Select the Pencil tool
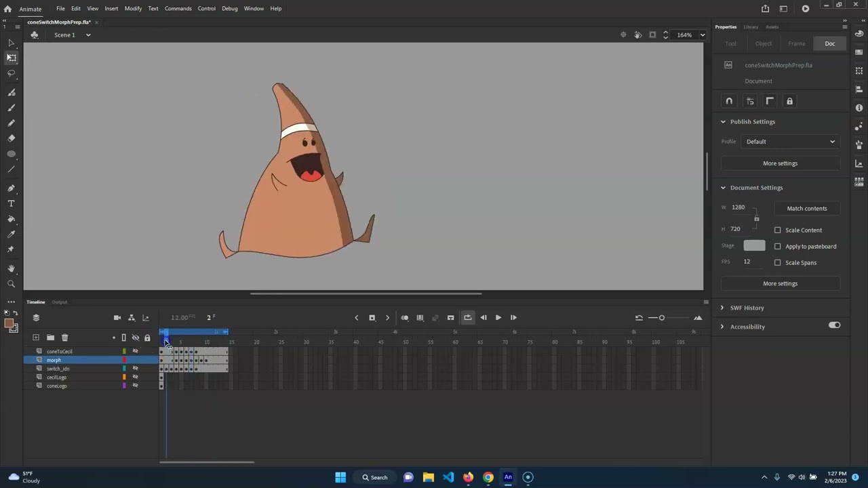Image resolution: width=868 pixels, height=488 pixels. [11, 123]
